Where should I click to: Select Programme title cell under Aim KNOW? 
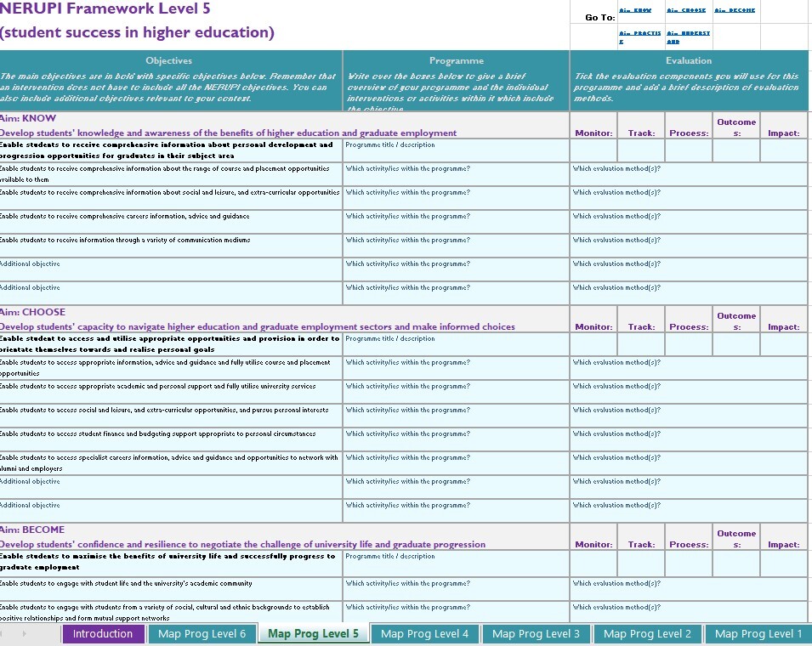456,150
